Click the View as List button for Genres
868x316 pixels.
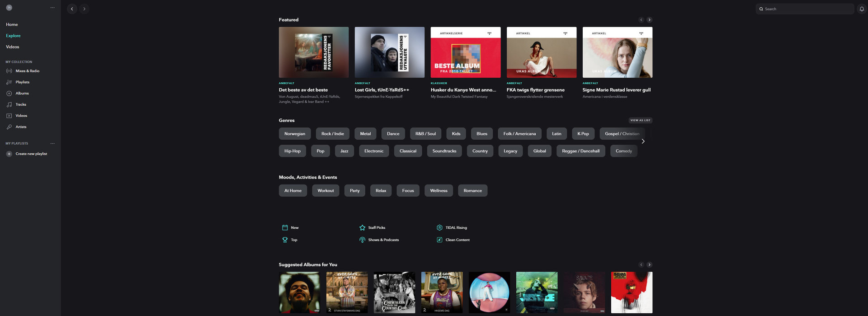[x=640, y=120]
